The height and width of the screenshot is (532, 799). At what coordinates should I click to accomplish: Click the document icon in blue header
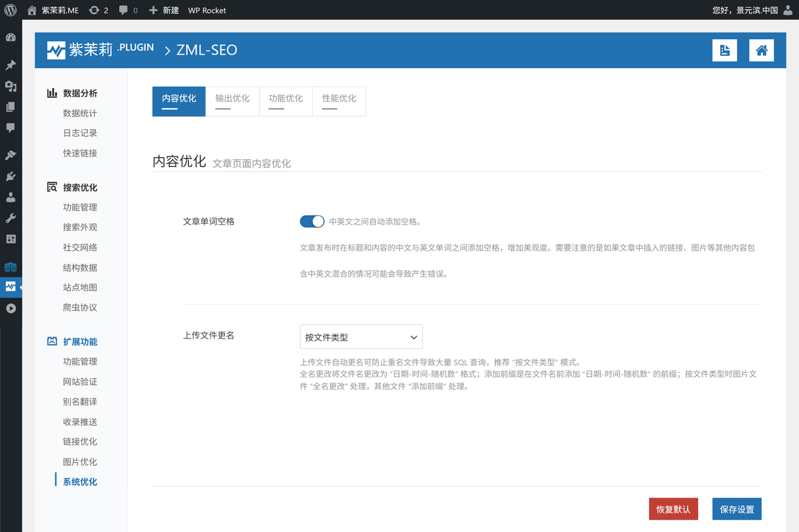click(x=725, y=50)
